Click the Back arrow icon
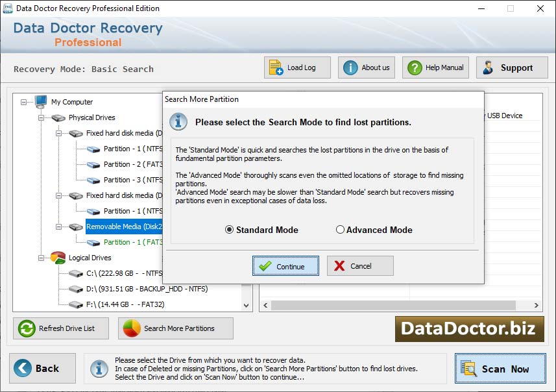 tap(23, 369)
